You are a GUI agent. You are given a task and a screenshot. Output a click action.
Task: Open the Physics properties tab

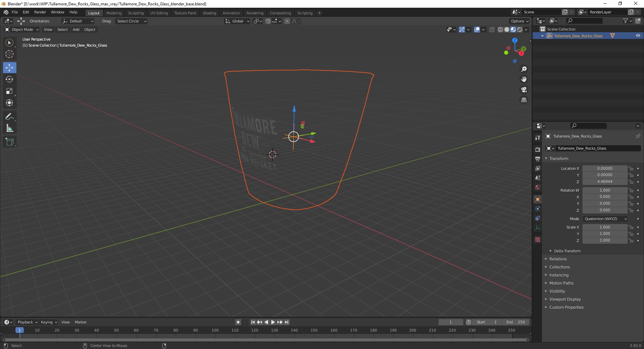point(538,209)
